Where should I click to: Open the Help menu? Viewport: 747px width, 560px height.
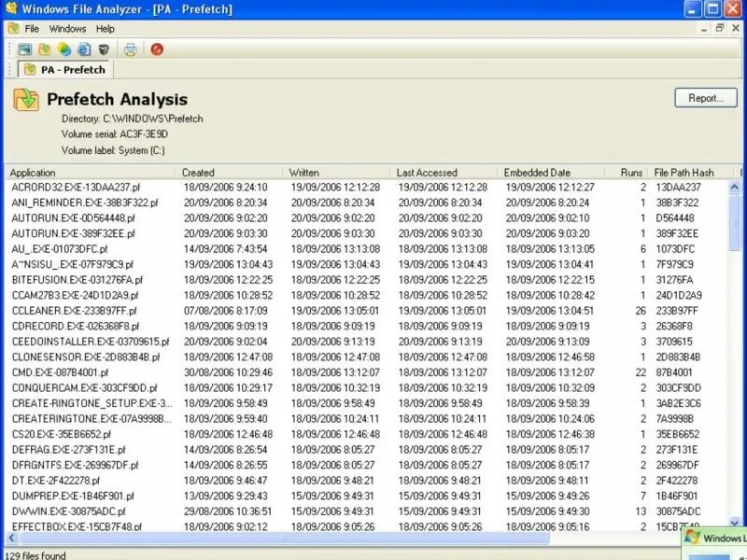click(106, 29)
